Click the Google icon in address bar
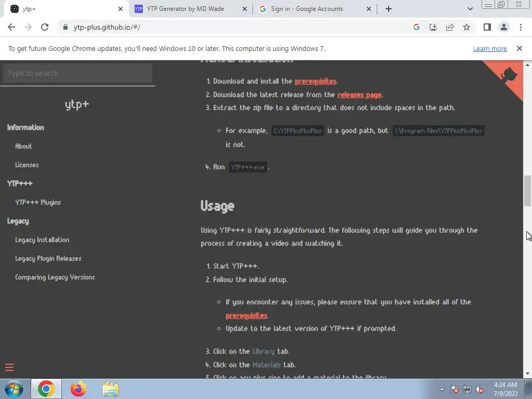 click(x=416, y=27)
